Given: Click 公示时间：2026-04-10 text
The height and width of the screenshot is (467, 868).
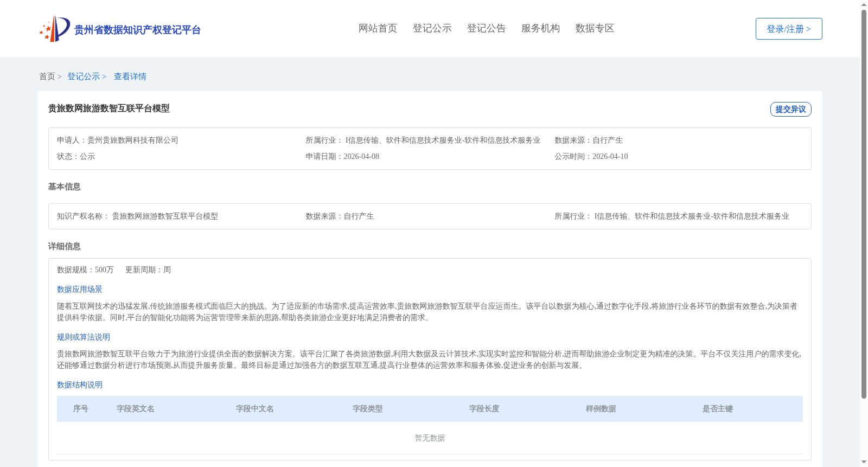Looking at the screenshot, I should coord(591,157).
